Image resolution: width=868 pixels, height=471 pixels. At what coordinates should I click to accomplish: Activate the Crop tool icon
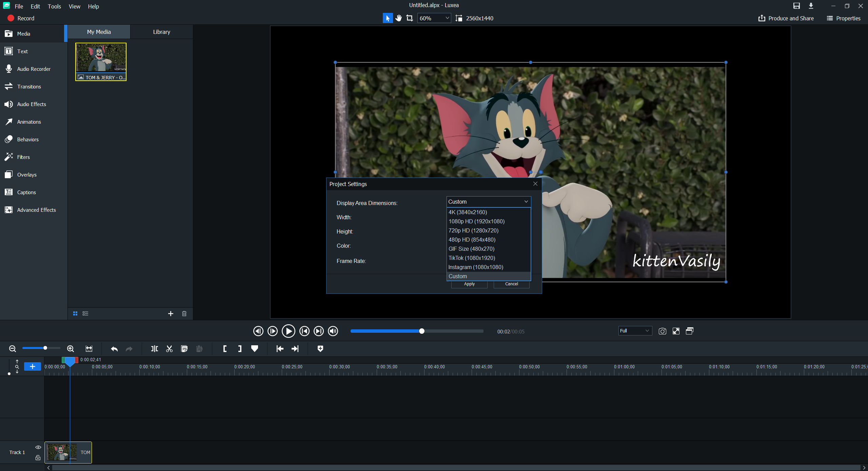tap(410, 18)
